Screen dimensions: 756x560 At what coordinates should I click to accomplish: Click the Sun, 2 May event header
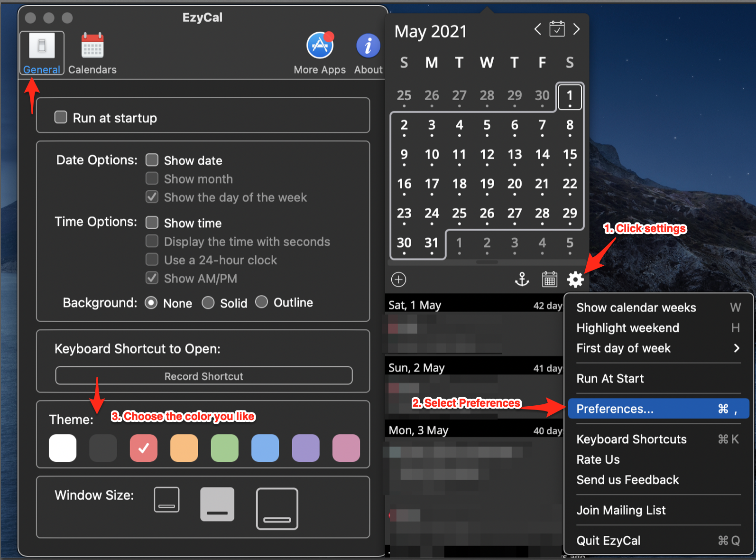[x=474, y=368]
